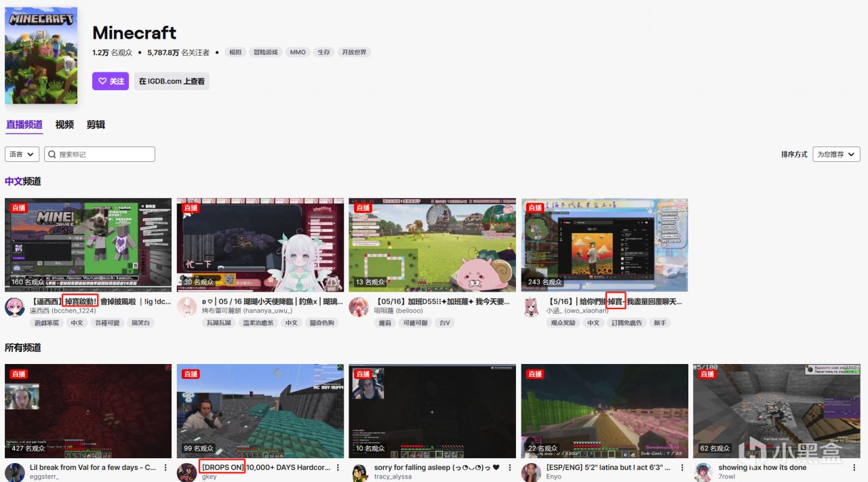Select the 蘿莉 tag

click(385, 323)
